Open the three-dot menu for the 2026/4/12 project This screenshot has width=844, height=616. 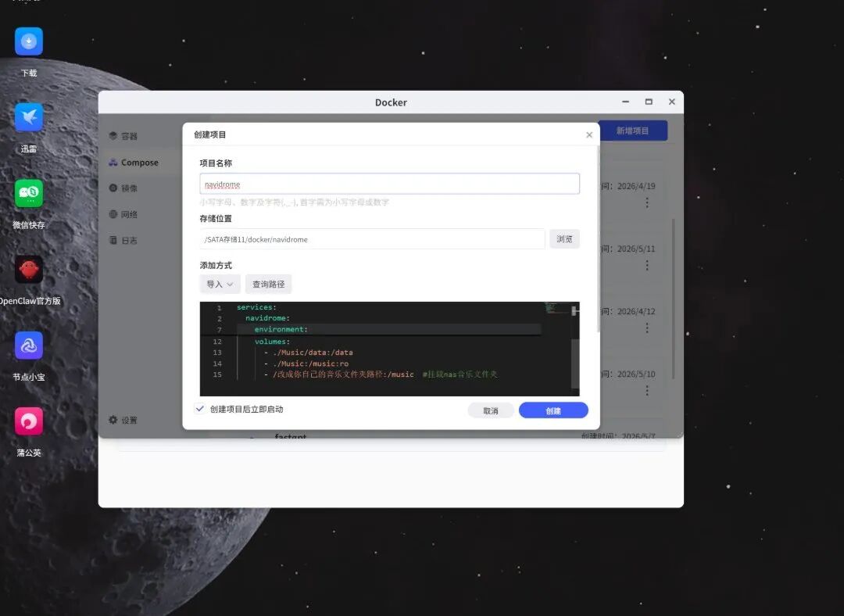[647, 328]
